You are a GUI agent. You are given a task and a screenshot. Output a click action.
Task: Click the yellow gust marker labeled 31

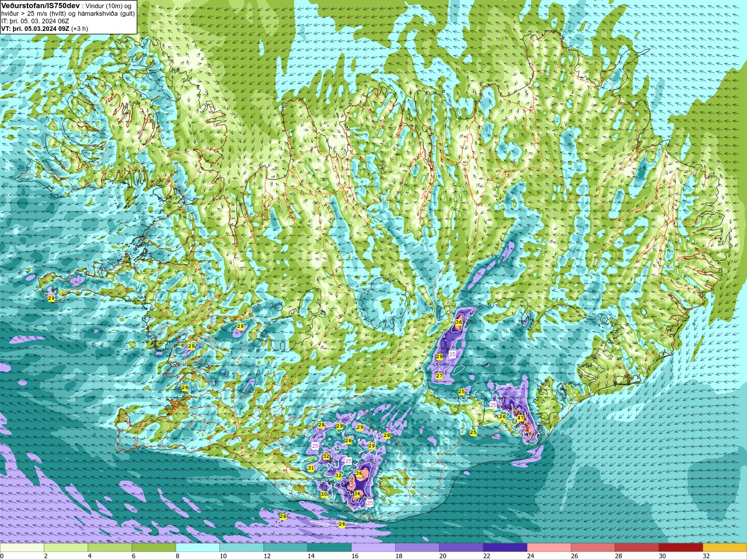pyautogui.click(x=311, y=468)
